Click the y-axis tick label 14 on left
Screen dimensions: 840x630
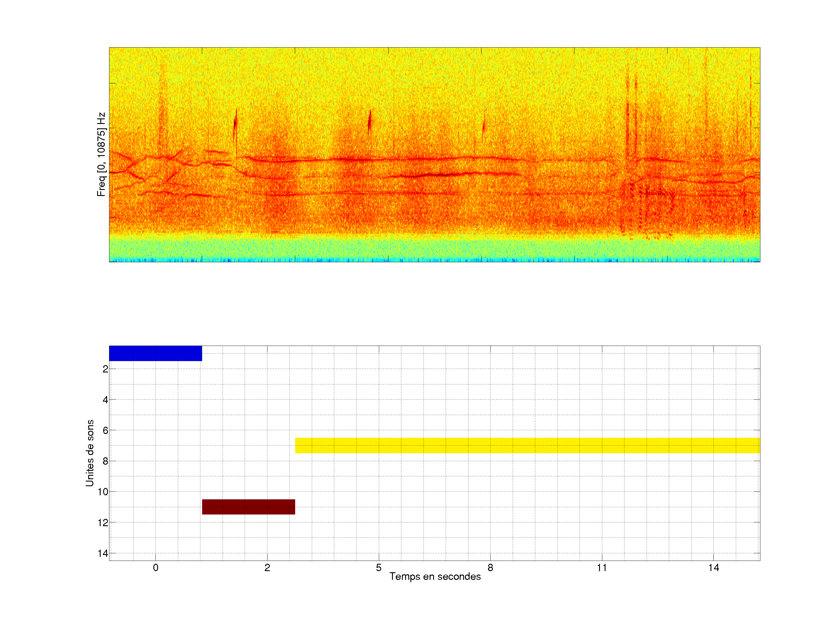pyautogui.click(x=103, y=554)
